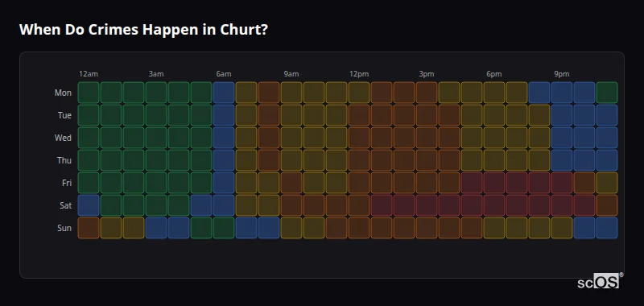Click the Sunday 2pm orange cell
The height and width of the screenshot is (306, 644).
pyautogui.click(x=404, y=228)
